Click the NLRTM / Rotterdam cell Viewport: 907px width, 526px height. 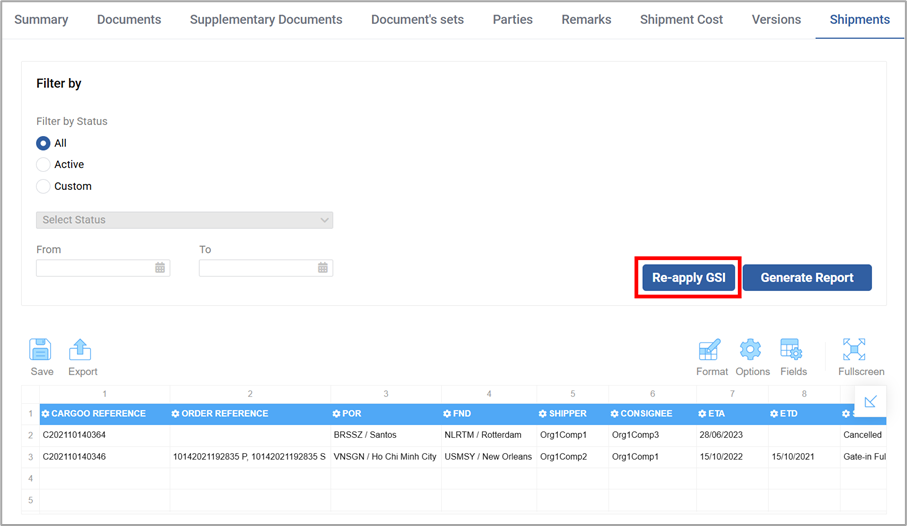click(x=489, y=435)
